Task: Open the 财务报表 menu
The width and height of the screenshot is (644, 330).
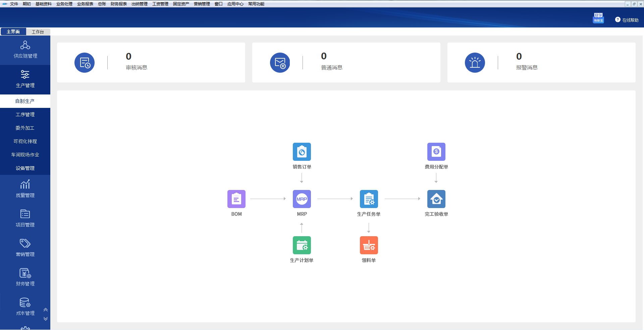Action: click(x=119, y=4)
